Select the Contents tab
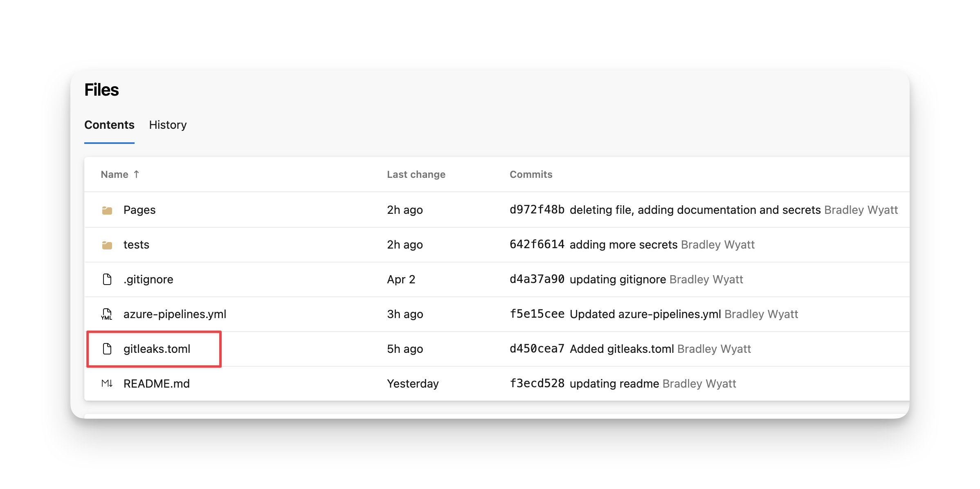Viewport: 980px width, 489px height. coord(109,125)
